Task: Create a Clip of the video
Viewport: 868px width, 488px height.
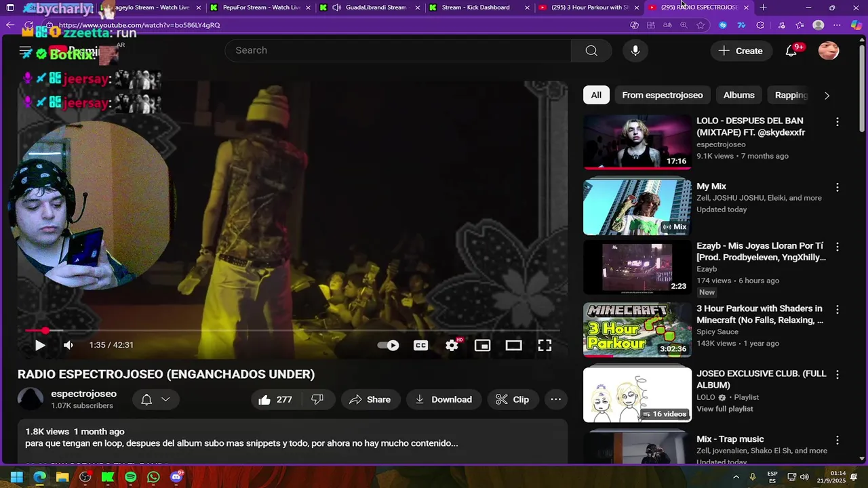Action: (512, 399)
